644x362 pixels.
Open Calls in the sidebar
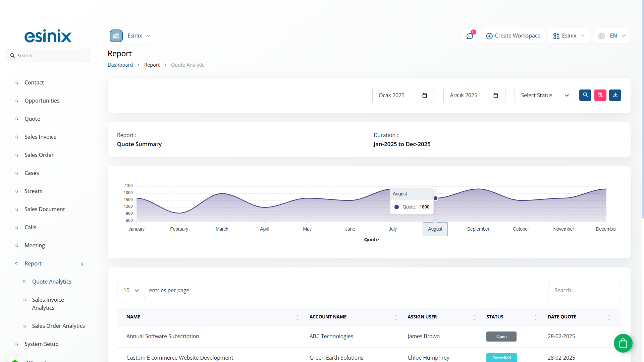[x=30, y=227]
